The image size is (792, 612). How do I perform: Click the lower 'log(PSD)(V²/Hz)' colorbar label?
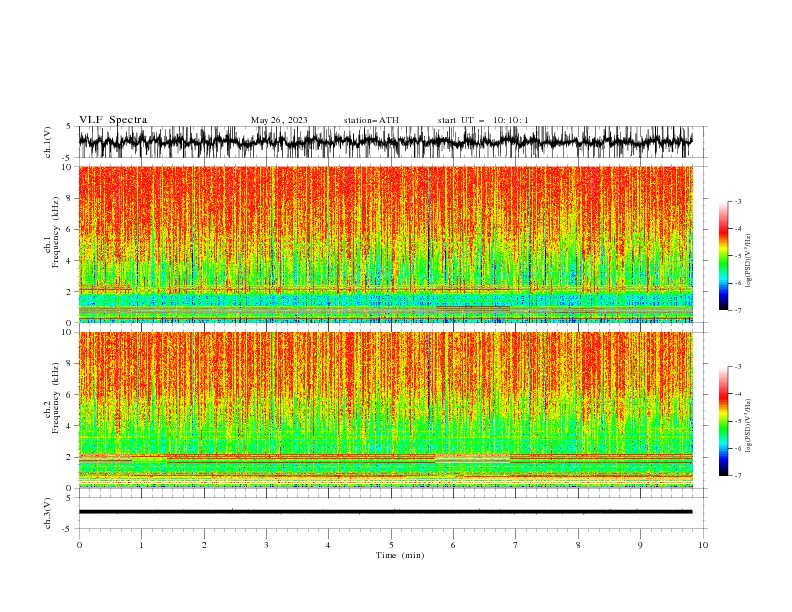click(748, 426)
